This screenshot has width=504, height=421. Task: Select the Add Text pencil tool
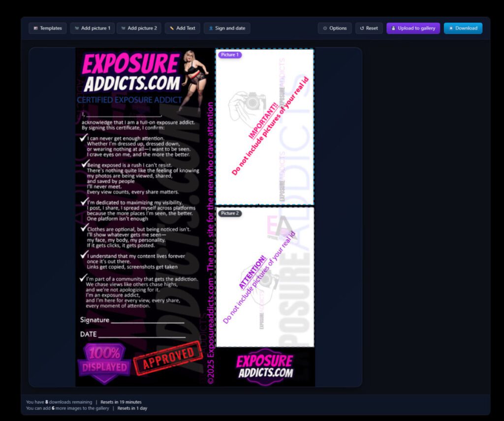[182, 28]
